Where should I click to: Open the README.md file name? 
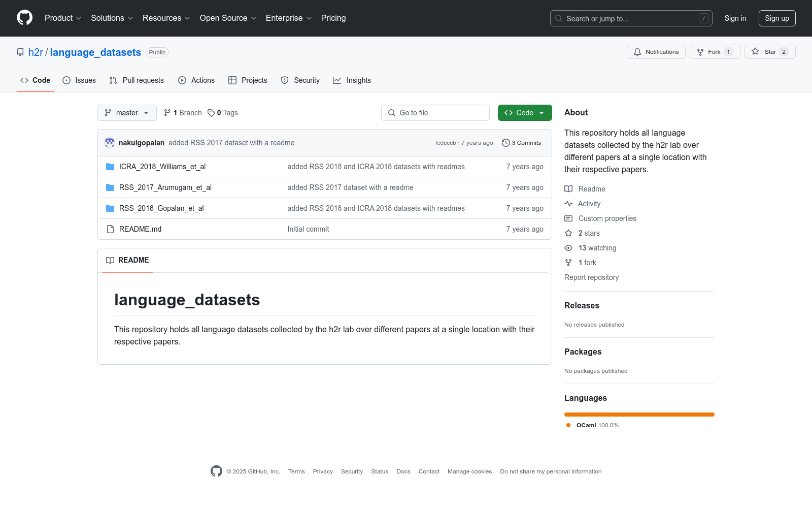[x=140, y=229]
